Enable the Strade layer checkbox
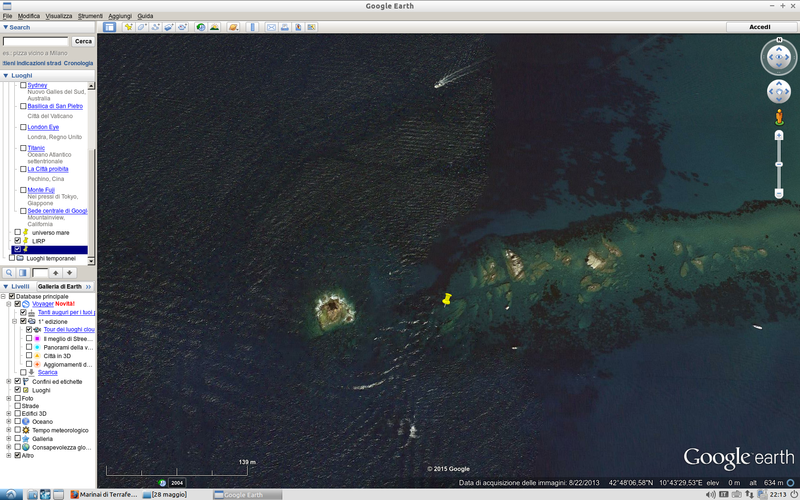Screen dimensions: 800x500 click(x=17, y=406)
